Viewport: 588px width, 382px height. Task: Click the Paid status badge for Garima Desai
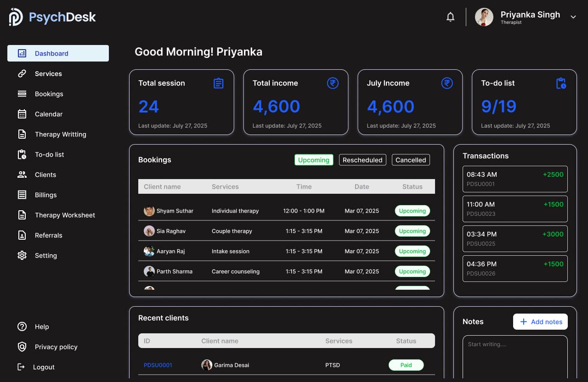pyautogui.click(x=406, y=365)
